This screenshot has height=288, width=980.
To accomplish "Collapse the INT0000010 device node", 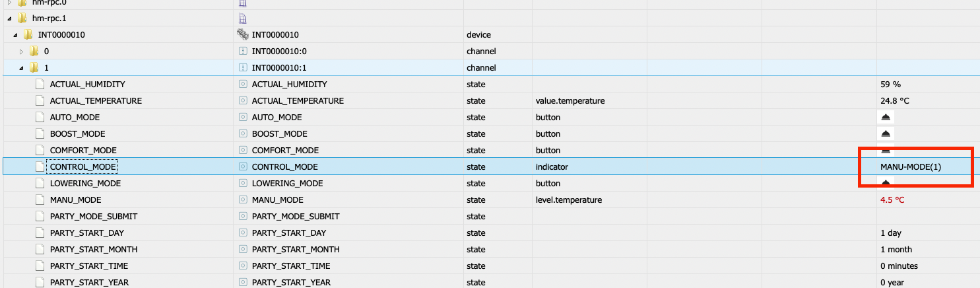I will [x=14, y=34].
